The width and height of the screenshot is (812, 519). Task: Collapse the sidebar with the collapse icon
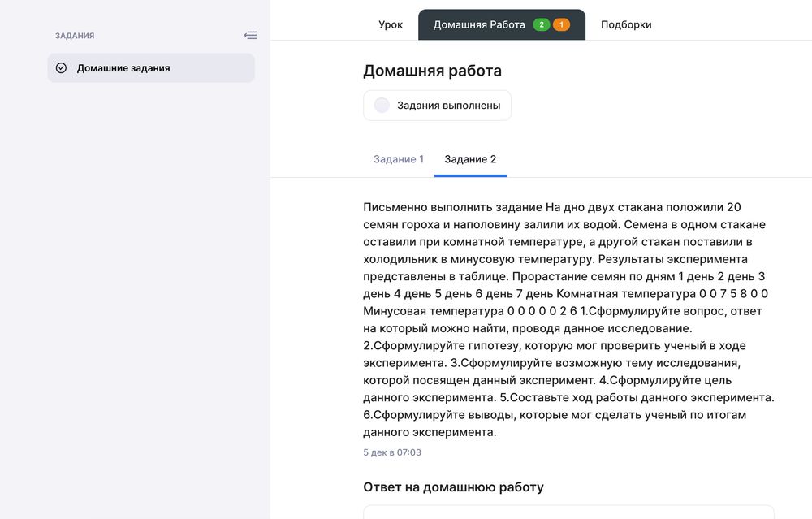click(250, 36)
